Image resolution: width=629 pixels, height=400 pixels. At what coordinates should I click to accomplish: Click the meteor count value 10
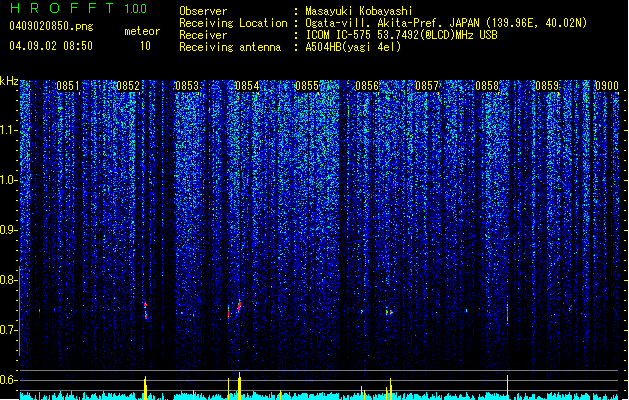click(x=145, y=46)
